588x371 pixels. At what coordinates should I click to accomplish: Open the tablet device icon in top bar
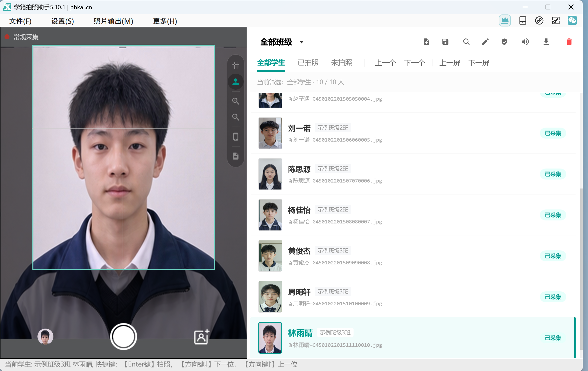click(x=523, y=20)
